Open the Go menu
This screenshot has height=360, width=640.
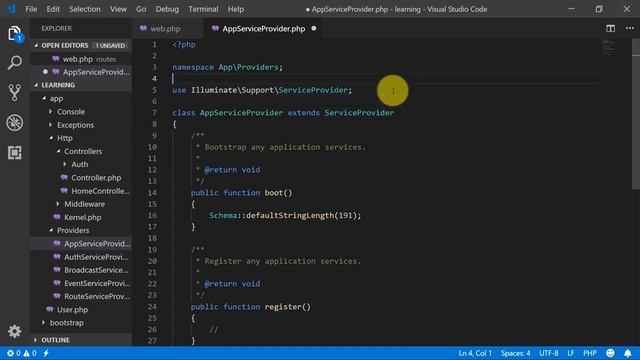point(141,9)
